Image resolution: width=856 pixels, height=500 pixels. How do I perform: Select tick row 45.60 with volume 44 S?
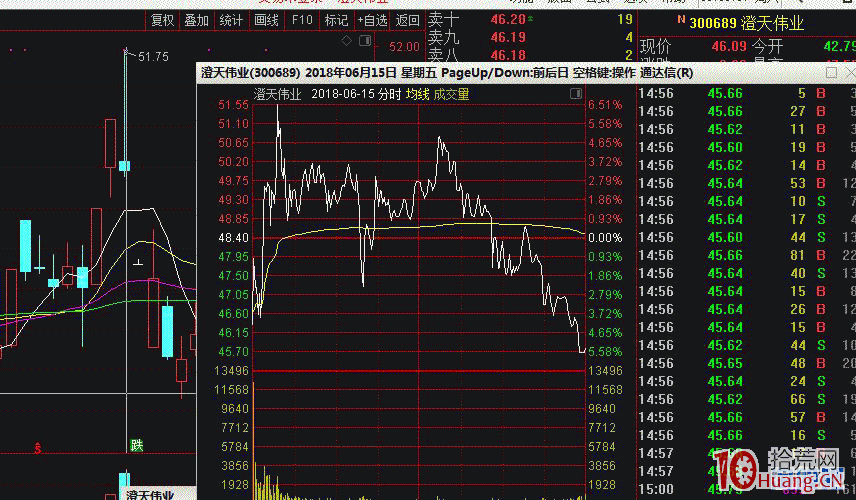coord(746,237)
